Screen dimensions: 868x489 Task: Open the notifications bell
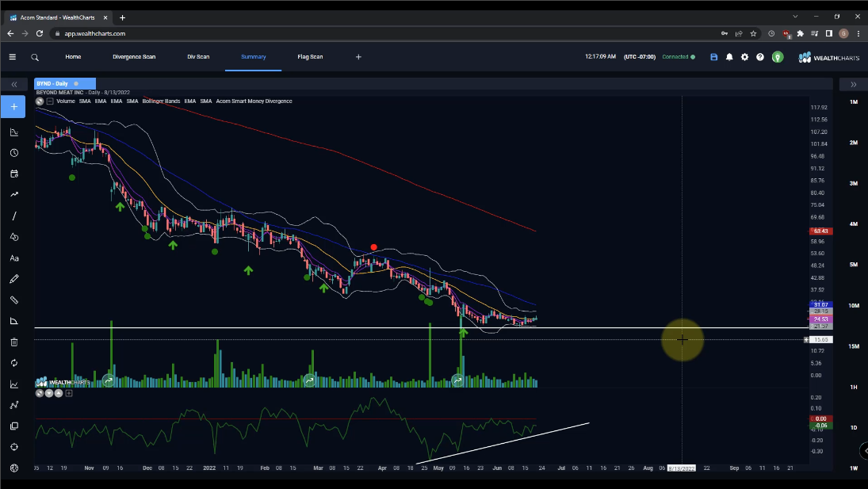click(x=729, y=57)
